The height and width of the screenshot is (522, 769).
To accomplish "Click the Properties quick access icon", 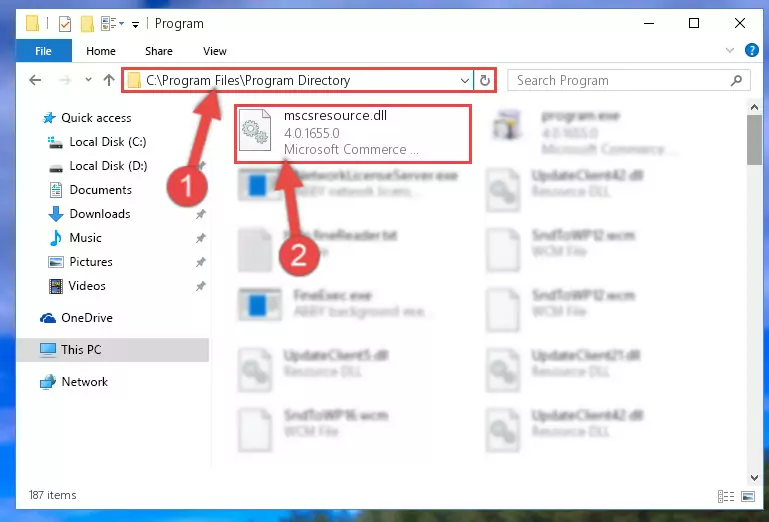I will tap(65, 24).
